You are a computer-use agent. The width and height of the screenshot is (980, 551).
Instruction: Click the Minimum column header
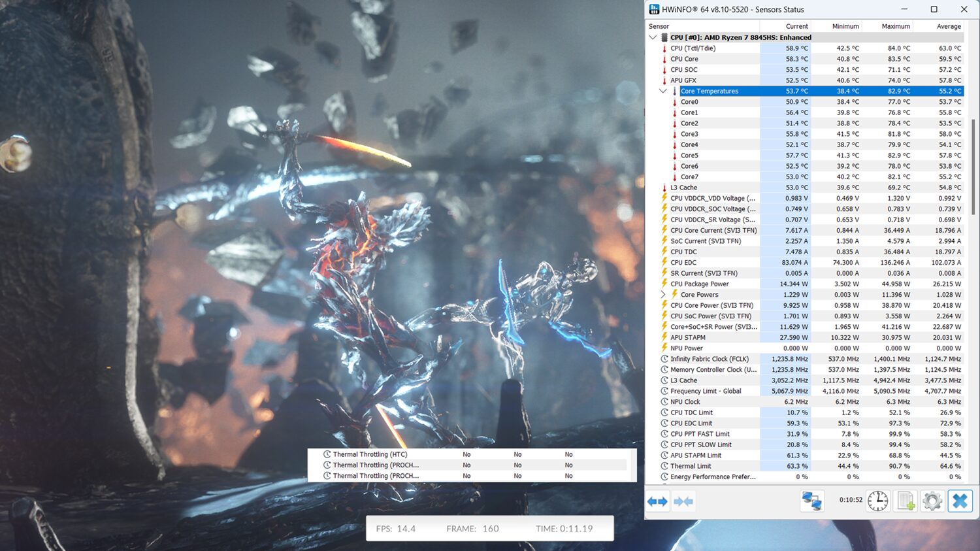pos(836,26)
